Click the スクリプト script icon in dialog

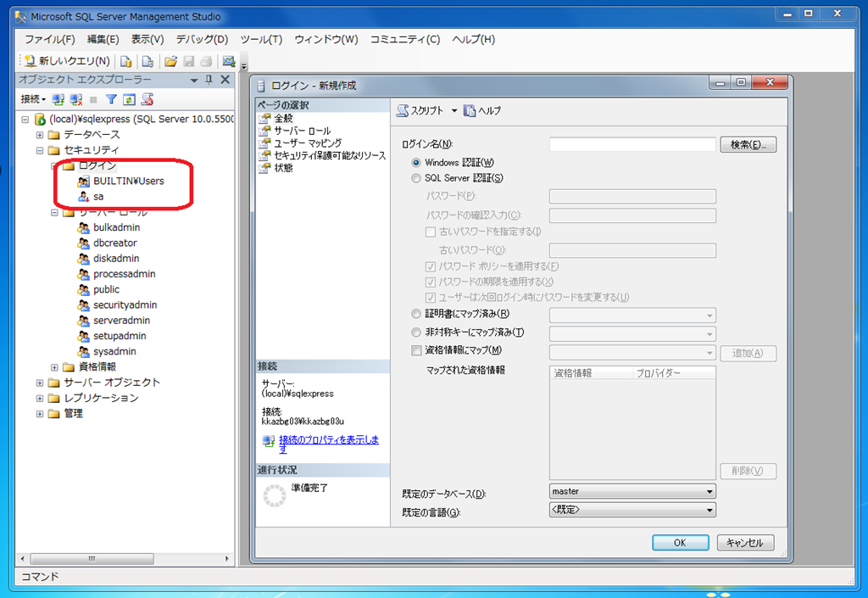pyautogui.click(x=403, y=111)
